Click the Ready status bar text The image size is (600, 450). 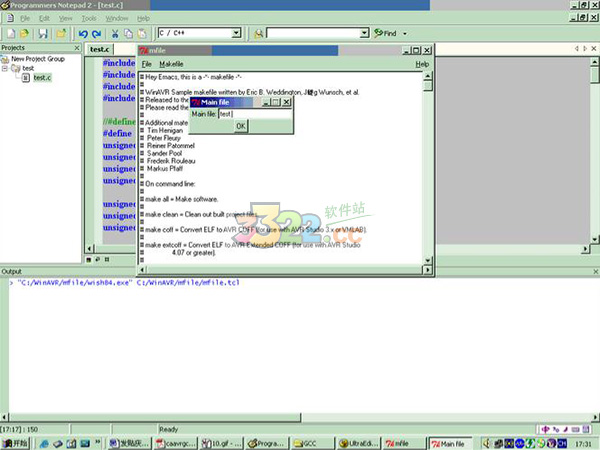pyautogui.click(x=168, y=429)
